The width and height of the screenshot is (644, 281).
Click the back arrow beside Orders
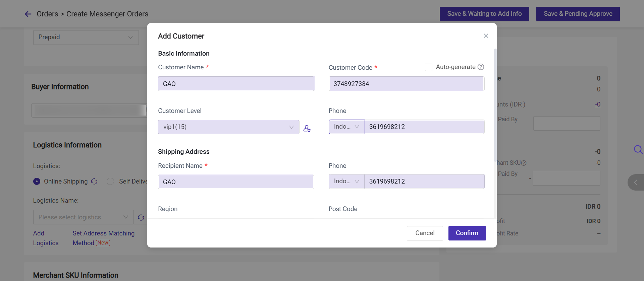(28, 14)
